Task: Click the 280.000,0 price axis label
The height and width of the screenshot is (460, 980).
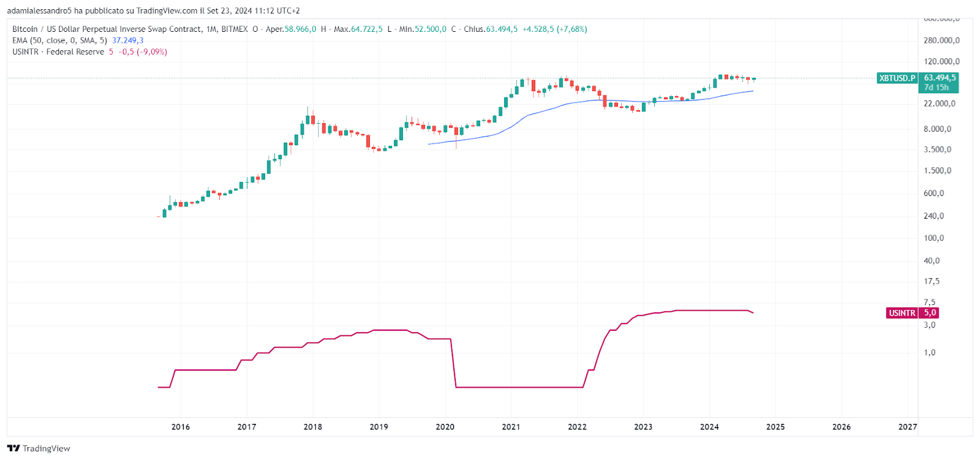Action: (x=941, y=40)
